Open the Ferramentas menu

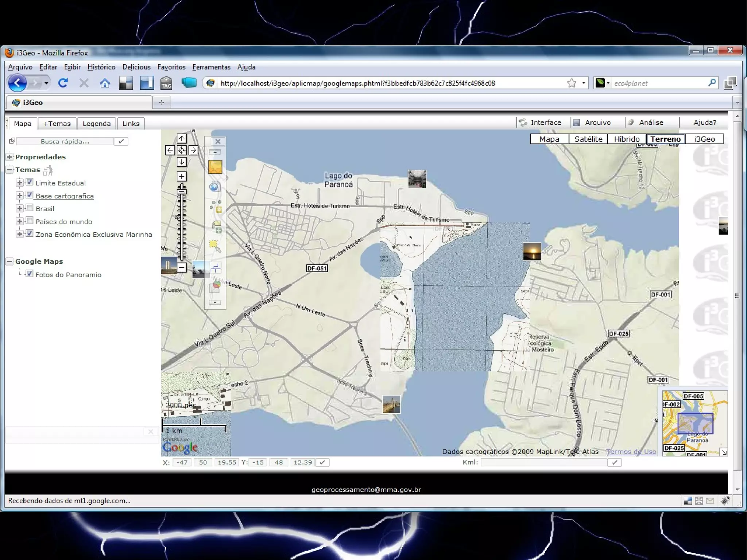211,67
